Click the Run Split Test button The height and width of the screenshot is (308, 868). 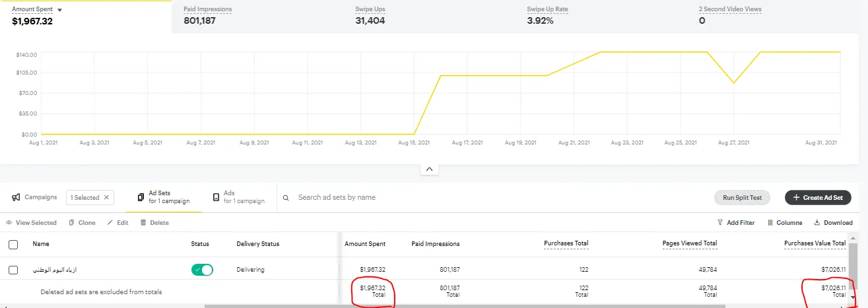(742, 197)
